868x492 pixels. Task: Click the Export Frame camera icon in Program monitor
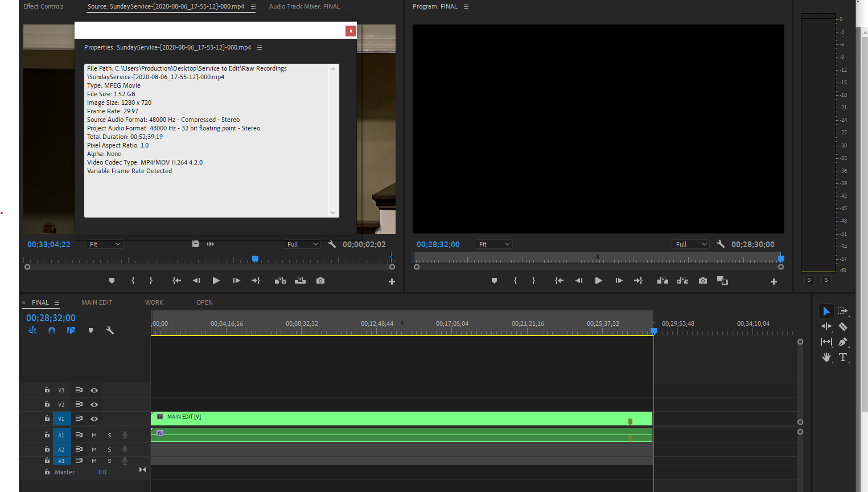pyautogui.click(x=702, y=280)
